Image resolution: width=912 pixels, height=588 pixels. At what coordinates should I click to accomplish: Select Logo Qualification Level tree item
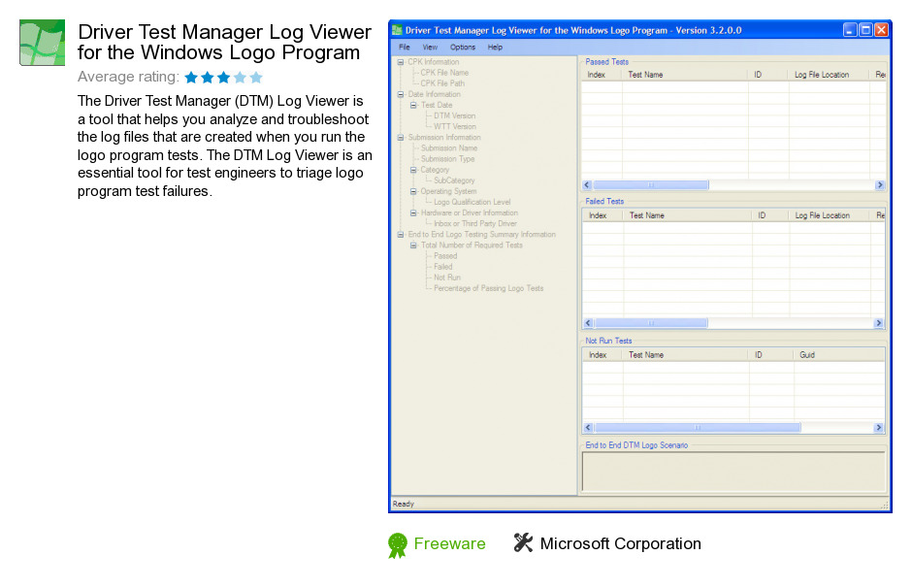coord(472,202)
